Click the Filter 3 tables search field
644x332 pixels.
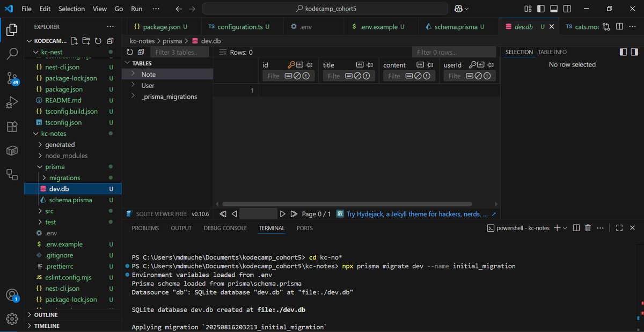point(181,52)
